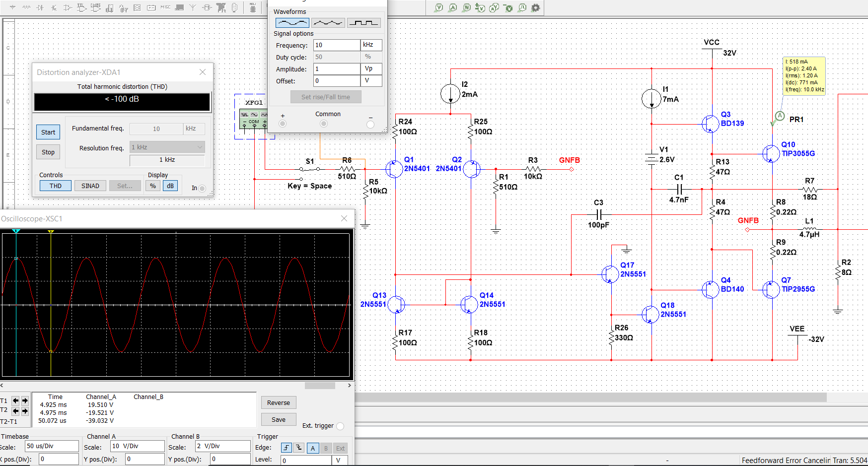This screenshot has width=868, height=466.
Task: Click the Timebase Scale field
Action: click(52, 446)
